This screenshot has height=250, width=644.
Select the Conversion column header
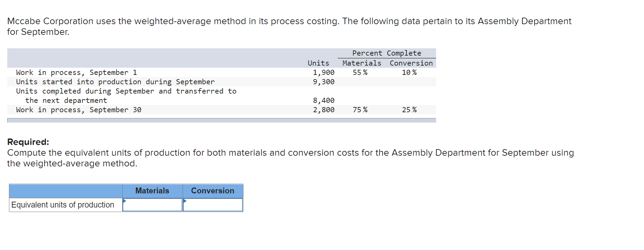pyautogui.click(x=212, y=191)
